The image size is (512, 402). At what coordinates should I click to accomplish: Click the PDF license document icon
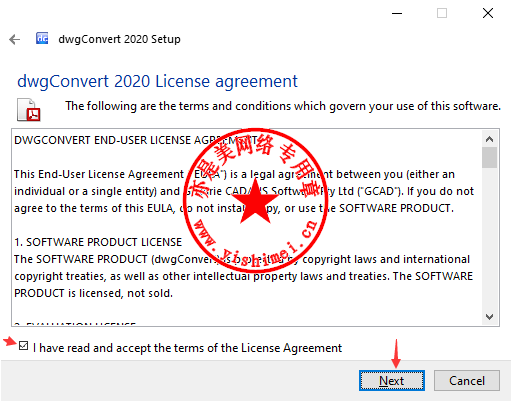click(x=29, y=110)
